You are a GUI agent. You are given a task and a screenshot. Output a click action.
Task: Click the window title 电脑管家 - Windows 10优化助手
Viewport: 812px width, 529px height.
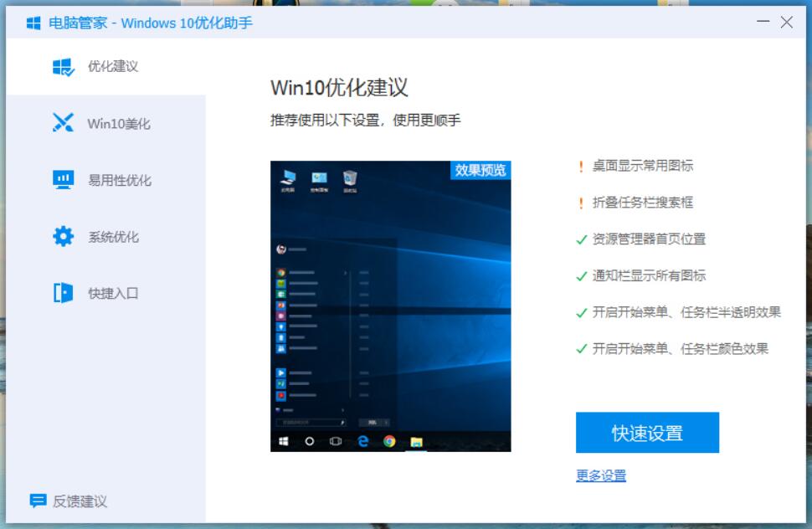[x=150, y=23]
